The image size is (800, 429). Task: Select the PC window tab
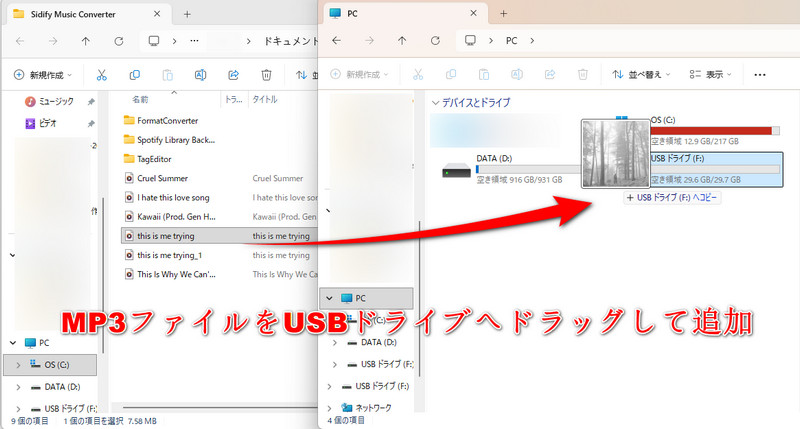[405, 14]
